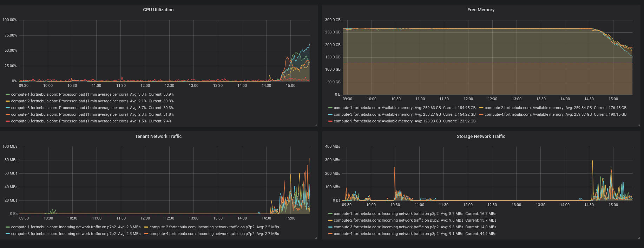Screen dimensions: 644x248
Task: Click red compute-9 Available memory color icon
Action: pyautogui.click(x=330, y=121)
